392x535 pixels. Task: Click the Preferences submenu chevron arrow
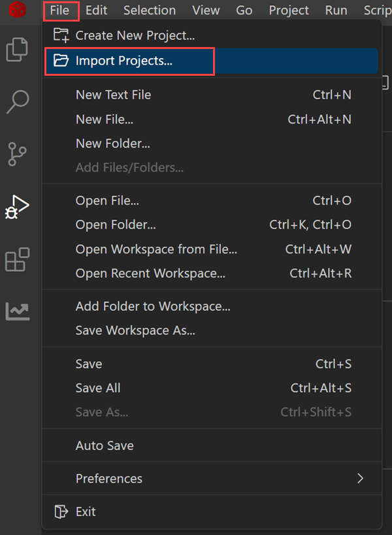click(x=360, y=479)
